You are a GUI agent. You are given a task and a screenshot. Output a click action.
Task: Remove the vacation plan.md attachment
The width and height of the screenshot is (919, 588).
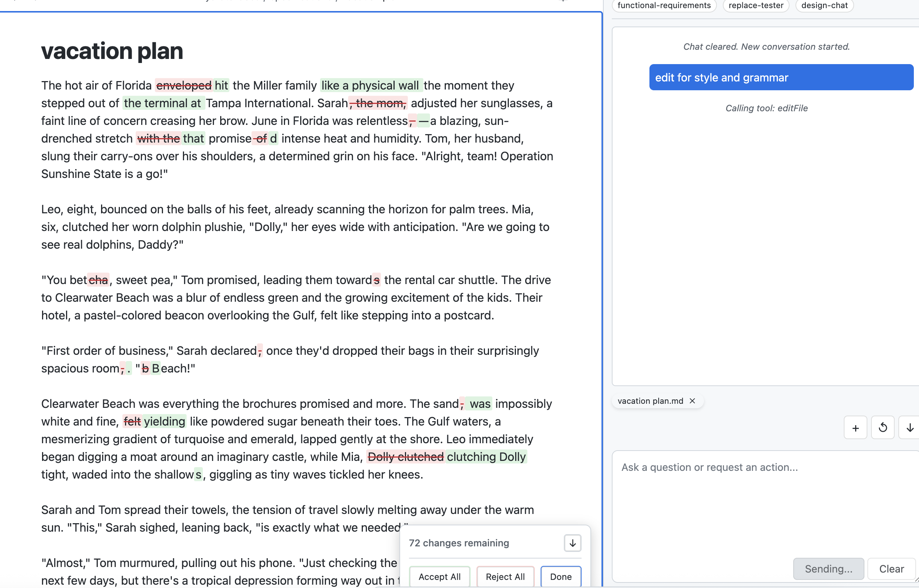[x=692, y=400]
